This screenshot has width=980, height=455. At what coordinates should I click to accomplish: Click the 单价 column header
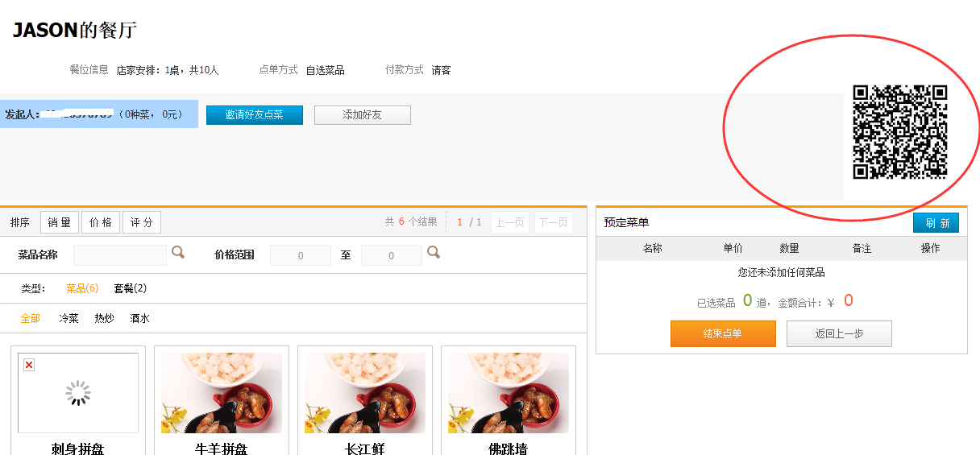733,248
